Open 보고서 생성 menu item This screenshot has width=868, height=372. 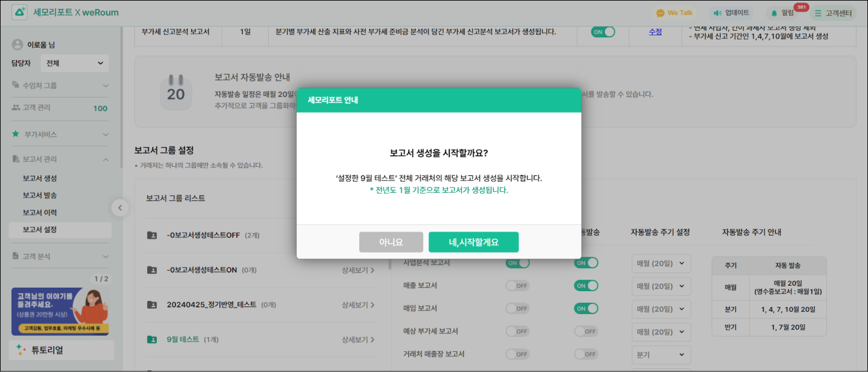pos(40,178)
